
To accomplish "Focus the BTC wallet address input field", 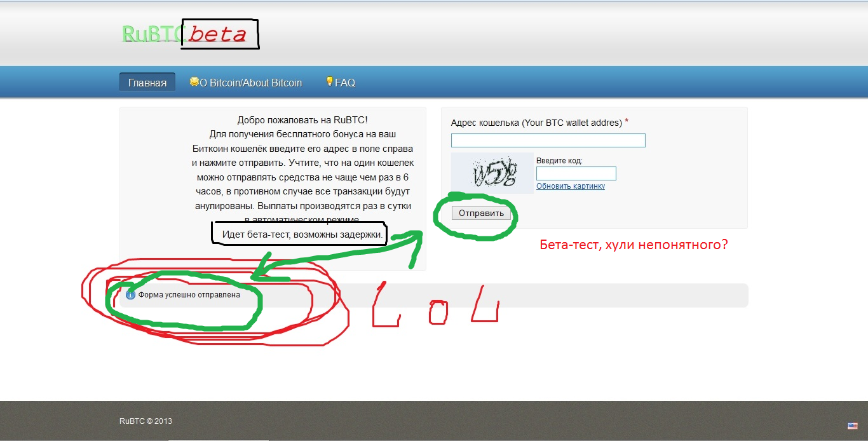I will coord(548,140).
